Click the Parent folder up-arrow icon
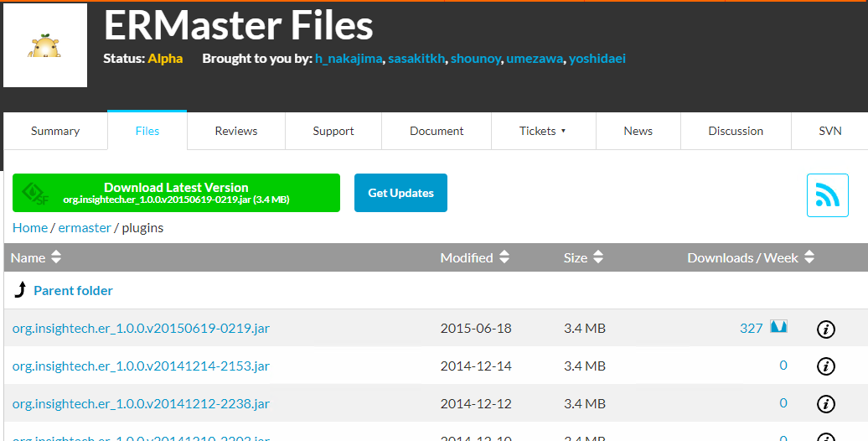Viewport: 868px width, 441px height. click(20, 290)
